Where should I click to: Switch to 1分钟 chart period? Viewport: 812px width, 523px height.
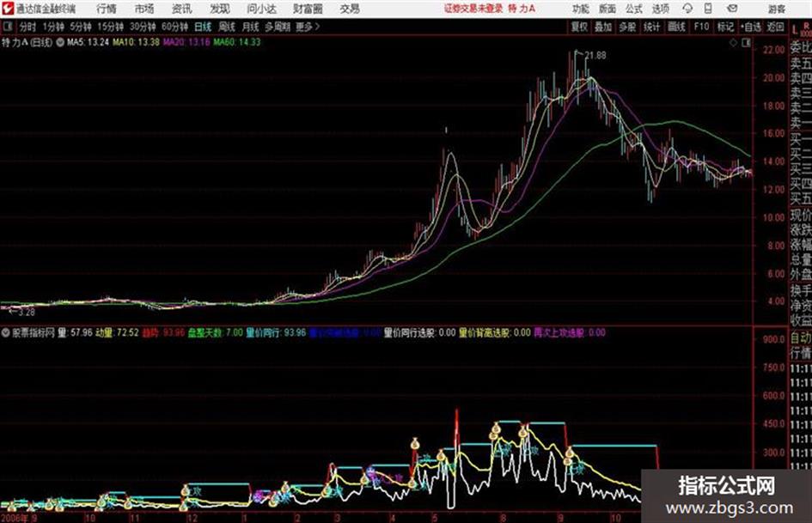(52, 27)
